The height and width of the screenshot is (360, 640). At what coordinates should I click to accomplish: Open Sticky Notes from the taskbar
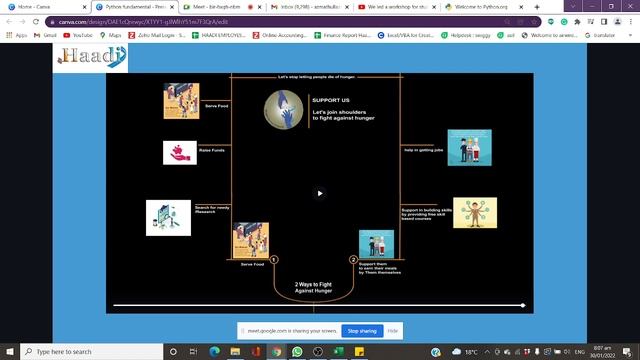click(359, 351)
